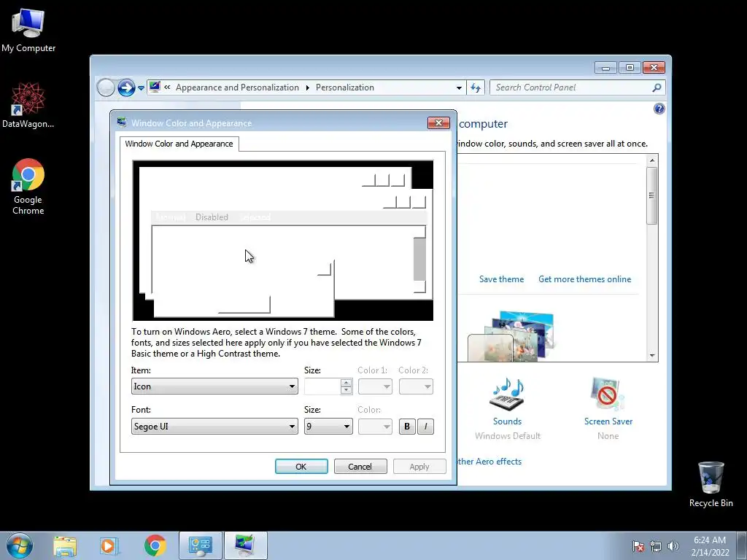Open the Font dropdown showing Segoe UI
This screenshot has width=747, height=560.
(x=214, y=426)
